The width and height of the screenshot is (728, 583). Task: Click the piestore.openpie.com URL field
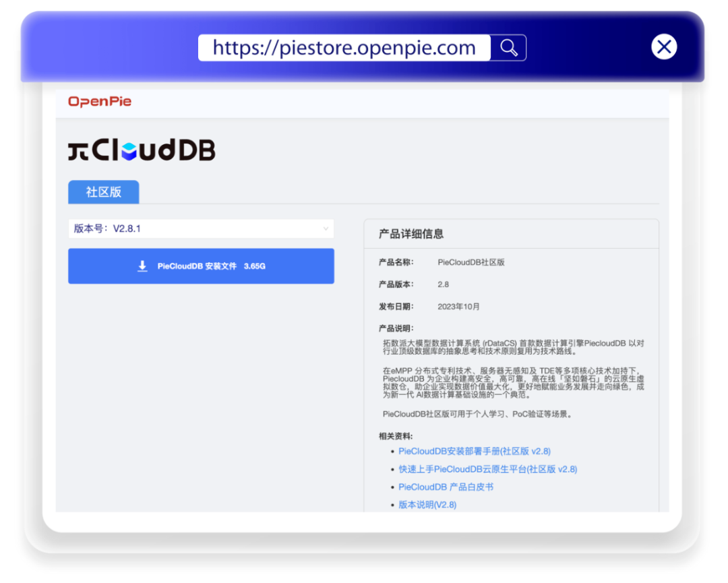pyautogui.click(x=344, y=48)
